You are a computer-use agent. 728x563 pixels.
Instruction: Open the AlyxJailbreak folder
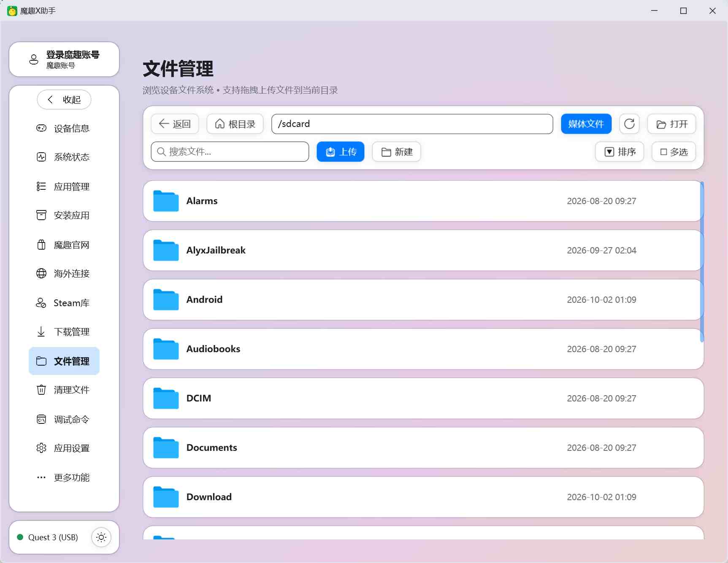pos(423,251)
